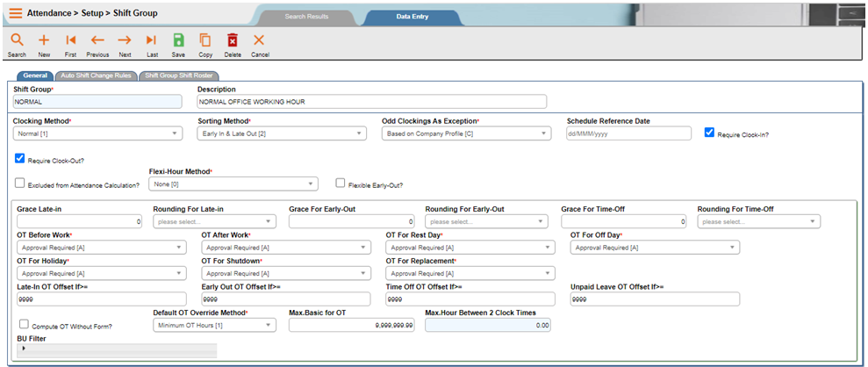Image resolution: width=868 pixels, height=367 pixels.
Task: Uncheck the Require Clock-In checkbox
Action: [709, 133]
